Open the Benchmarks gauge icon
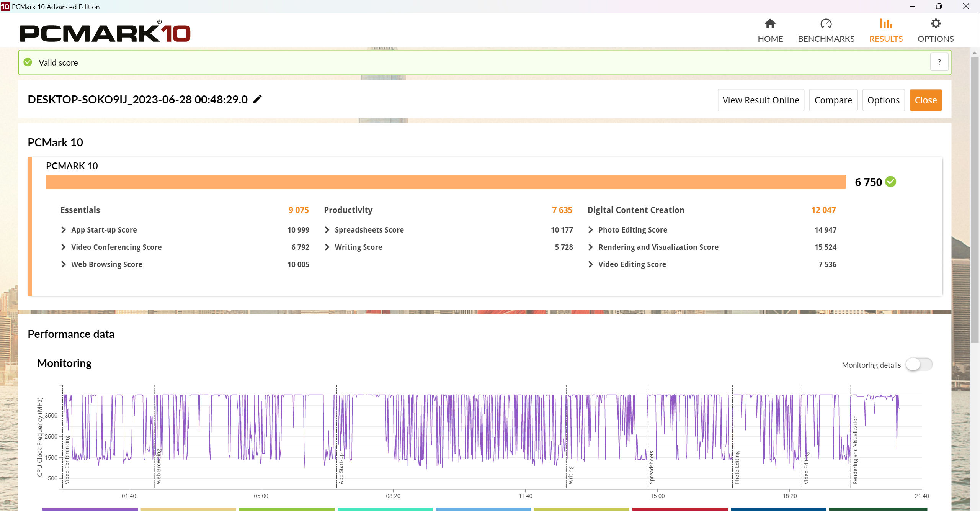Viewport: 980px width, 511px height. click(x=826, y=24)
